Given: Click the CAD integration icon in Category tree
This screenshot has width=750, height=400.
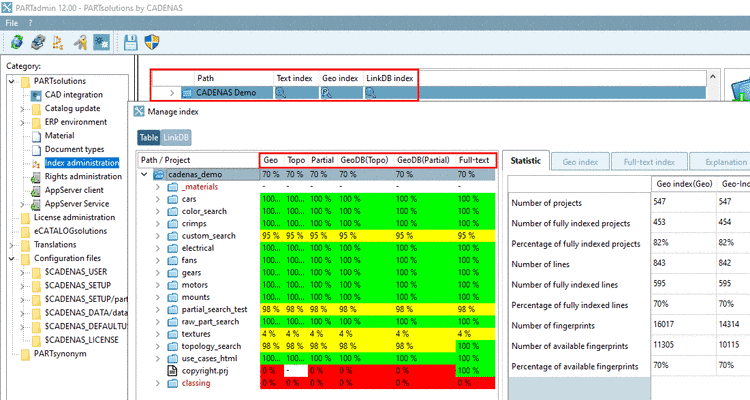Looking at the screenshot, I should point(36,95).
